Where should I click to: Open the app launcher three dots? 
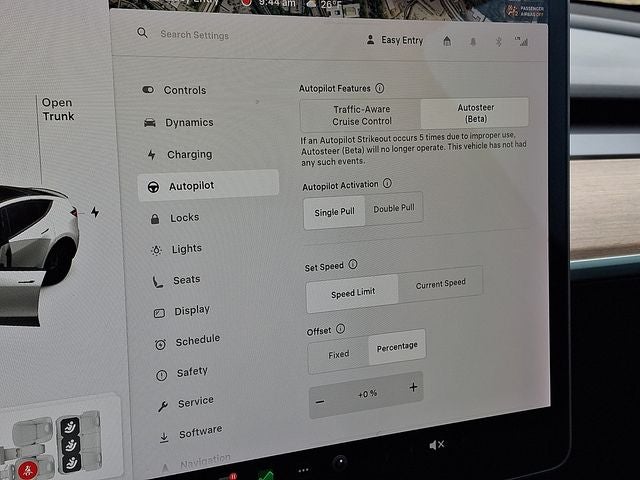click(x=303, y=470)
